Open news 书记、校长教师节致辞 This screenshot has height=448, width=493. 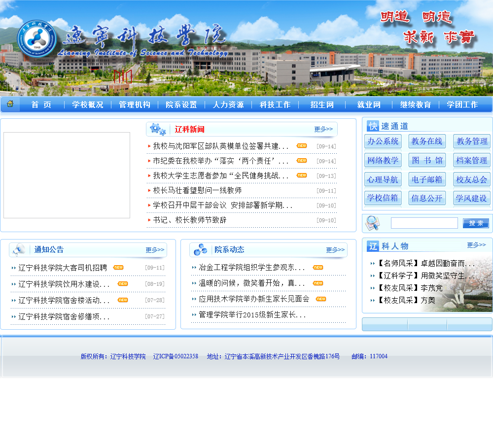click(190, 220)
